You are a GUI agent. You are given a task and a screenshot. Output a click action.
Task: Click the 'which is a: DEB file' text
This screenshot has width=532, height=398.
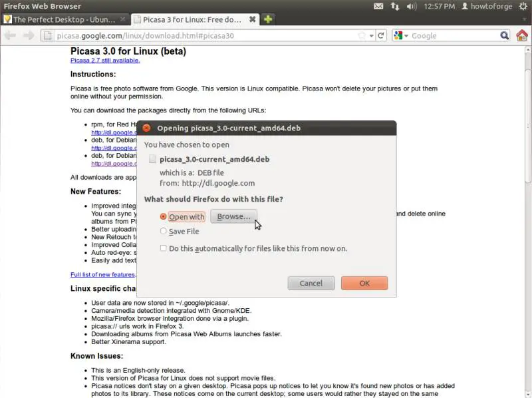coord(192,173)
